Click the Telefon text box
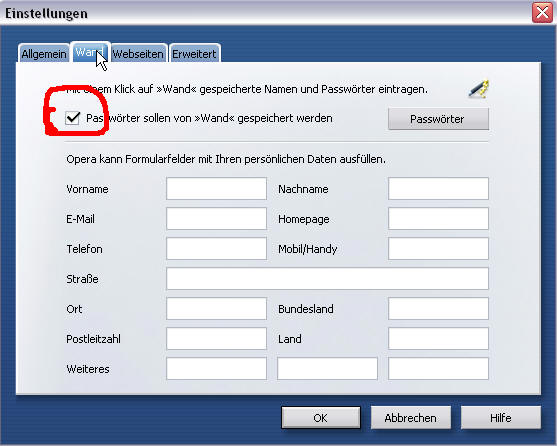The image size is (557, 446). (216, 249)
